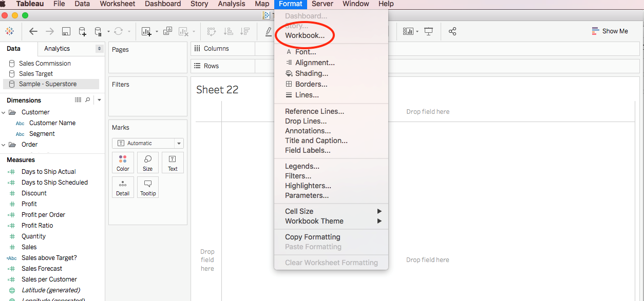Click the Undo back arrow in toolbar
644x301 pixels.
33,31
